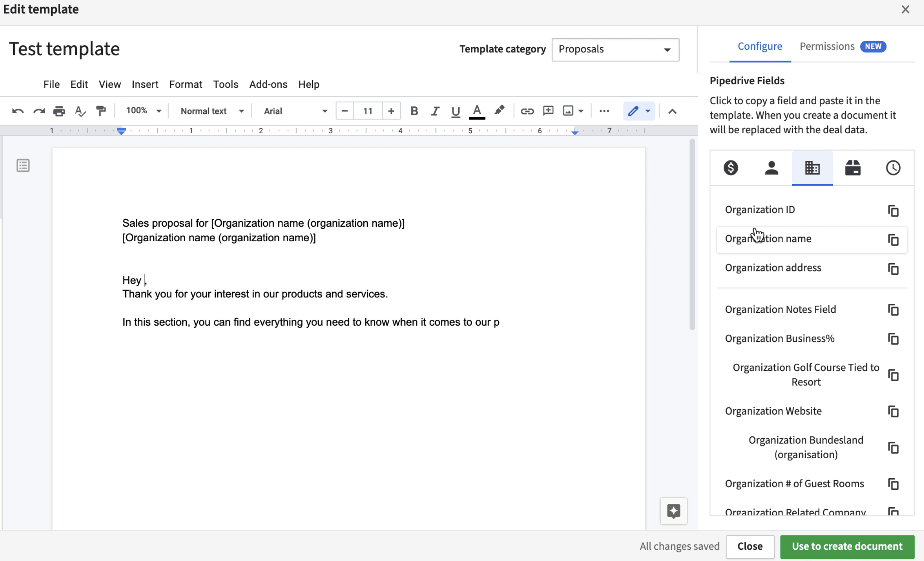Insert a link using the link icon

point(527,111)
